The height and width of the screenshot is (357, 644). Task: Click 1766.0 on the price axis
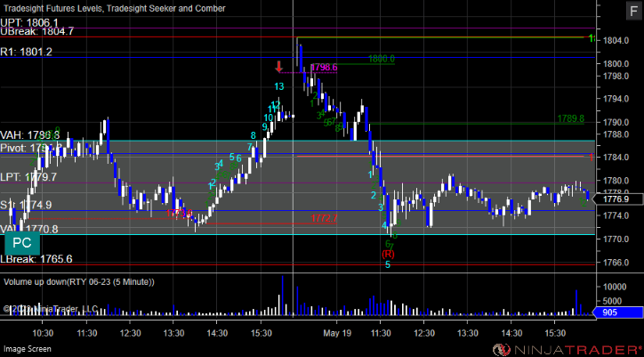click(615, 263)
